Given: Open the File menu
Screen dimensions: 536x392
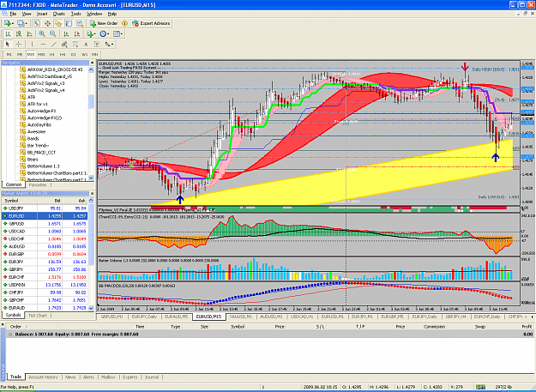Looking at the screenshot, I should pyautogui.click(x=13, y=14).
